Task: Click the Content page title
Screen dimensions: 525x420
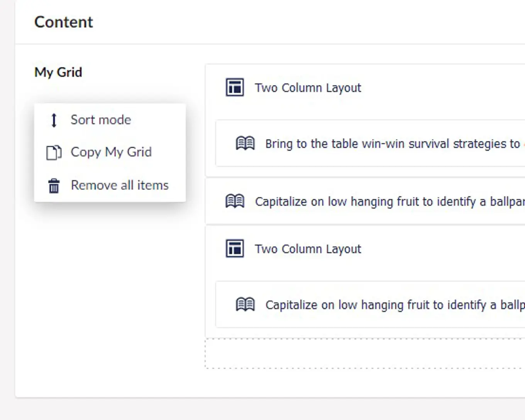Action: point(63,22)
